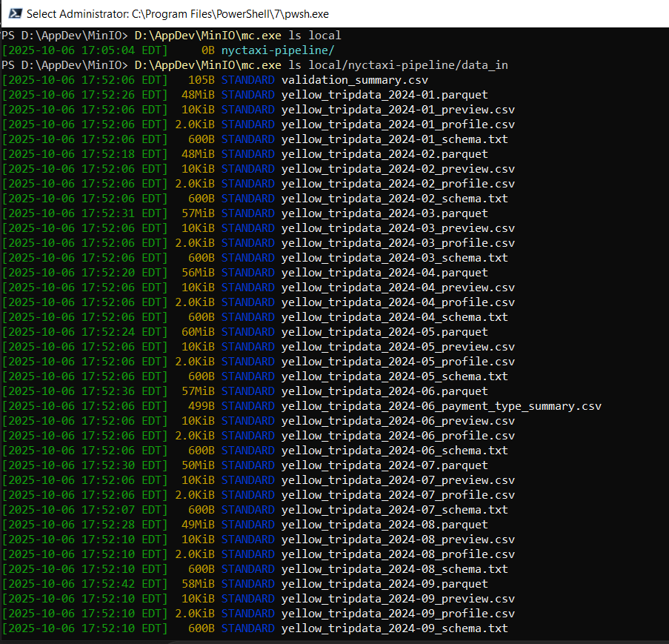Image resolution: width=669 pixels, height=644 pixels.
Task: Click yellow_tripdata_2024-05.parquet file name
Action: click(x=385, y=332)
